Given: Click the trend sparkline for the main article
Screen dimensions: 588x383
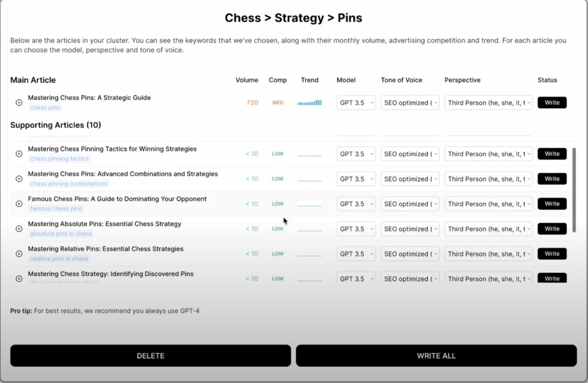Looking at the screenshot, I should [310, 103].
